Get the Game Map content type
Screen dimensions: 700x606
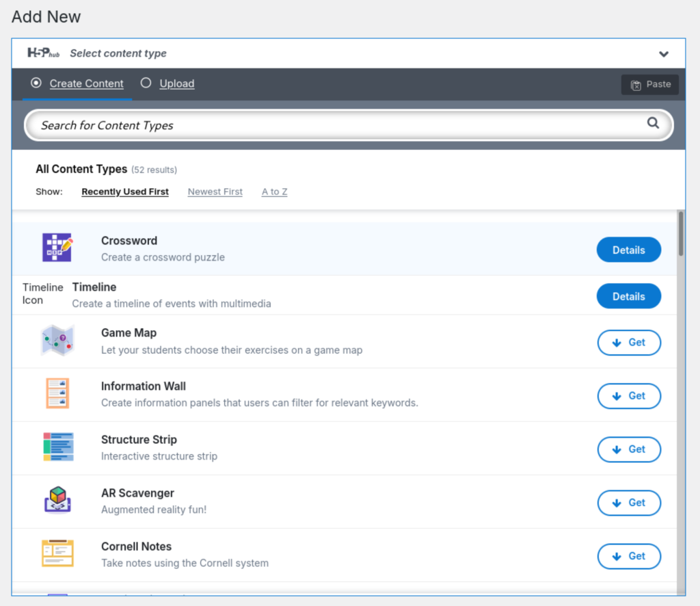tap(628, 343)
